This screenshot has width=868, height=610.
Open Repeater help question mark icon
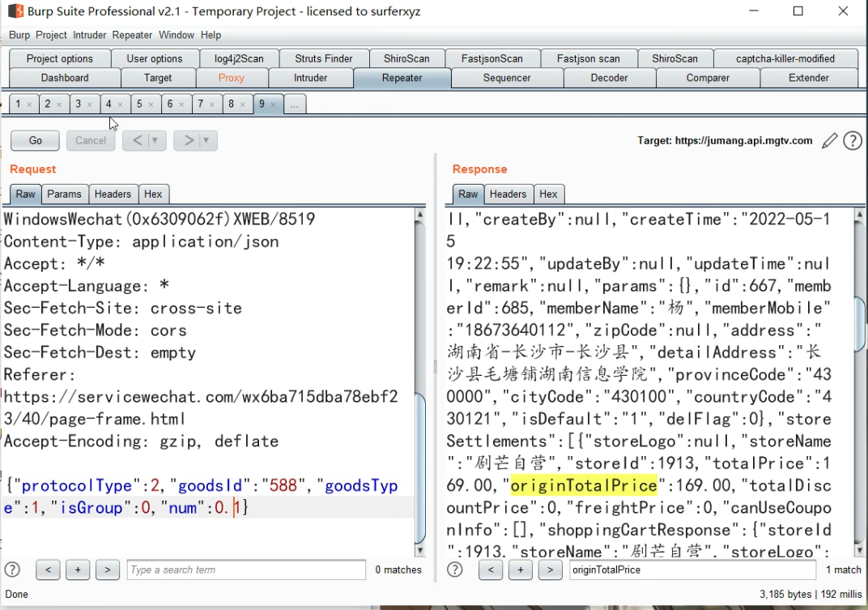pyautogui.click(x=853, y=141)
